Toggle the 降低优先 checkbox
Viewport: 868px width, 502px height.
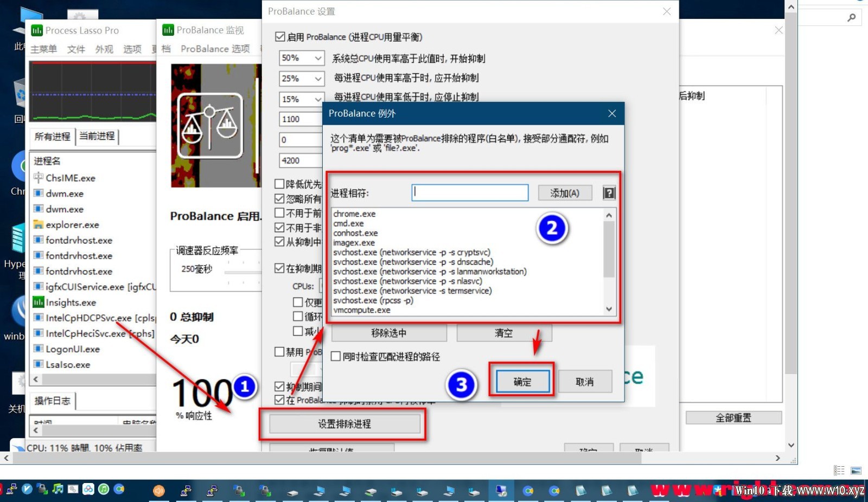point(280,184)
